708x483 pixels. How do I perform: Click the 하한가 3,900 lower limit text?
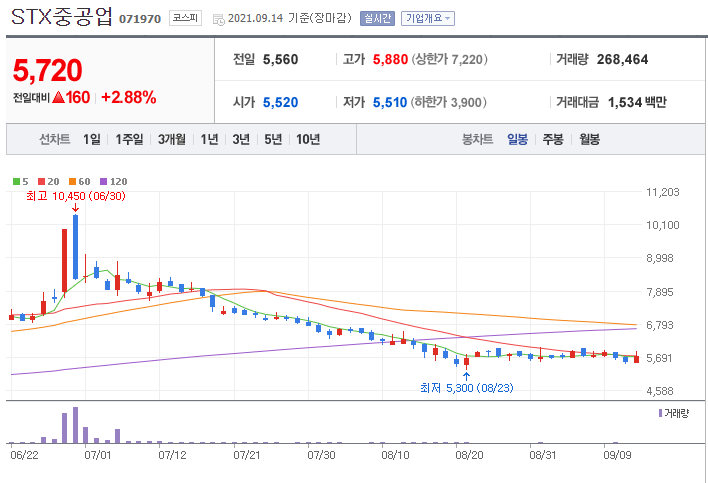pos(448,102)
